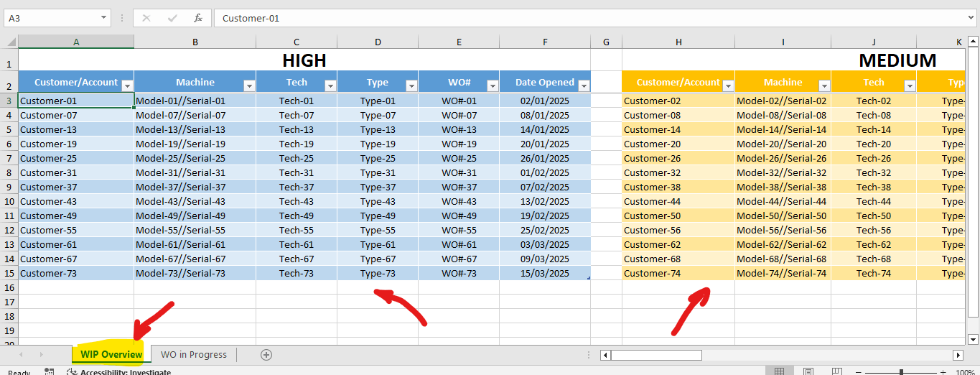
Task: Click horizontal scrollbar right arrow
Action: (958, 355)
